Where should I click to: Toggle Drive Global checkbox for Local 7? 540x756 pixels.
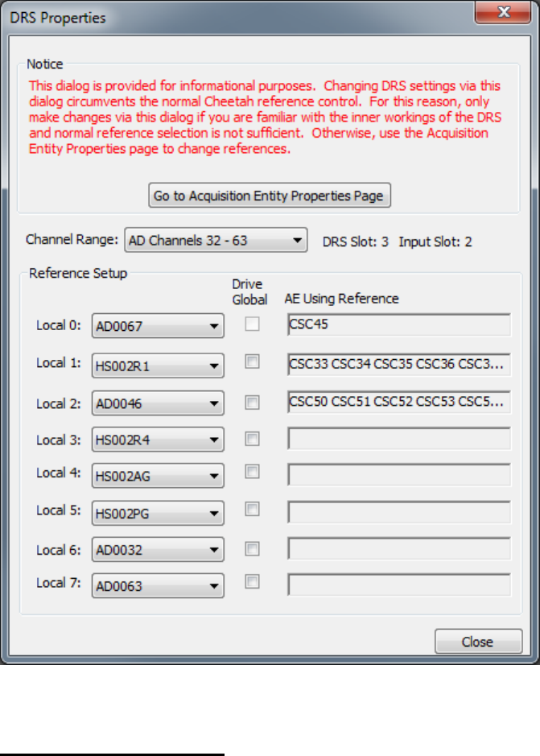tap(252, 581)
